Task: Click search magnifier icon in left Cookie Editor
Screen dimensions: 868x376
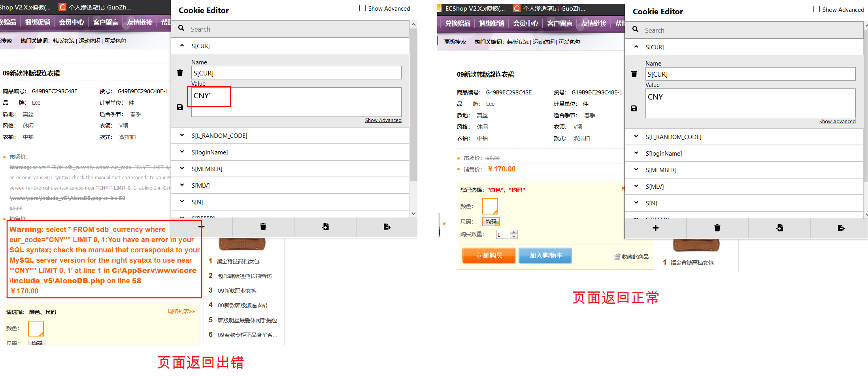Action: [x=181, y=28]
